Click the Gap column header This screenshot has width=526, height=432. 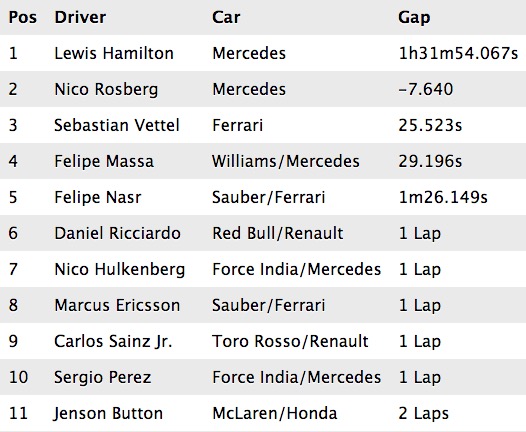pyautogui.click(x=414, y=18)
